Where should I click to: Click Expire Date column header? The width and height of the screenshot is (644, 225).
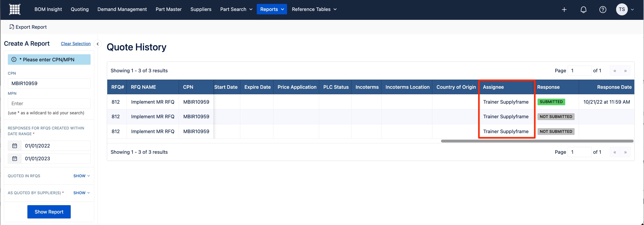257,87
